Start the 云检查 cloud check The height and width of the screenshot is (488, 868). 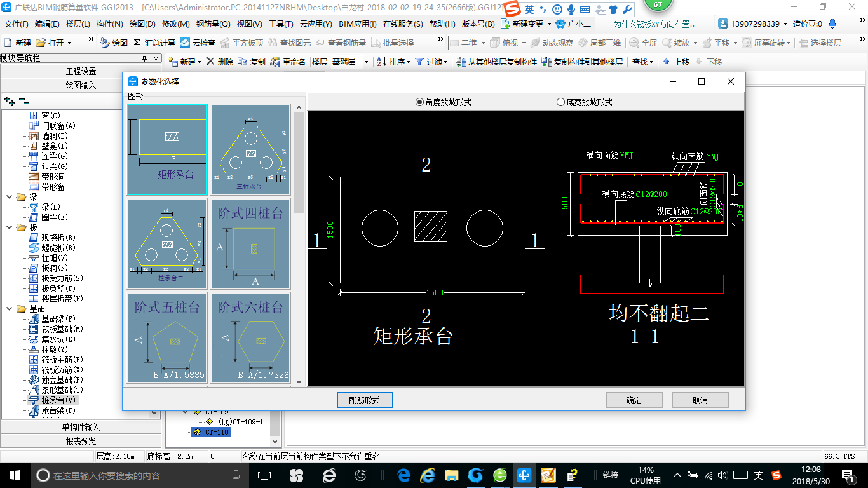click(x=198, y=43)
